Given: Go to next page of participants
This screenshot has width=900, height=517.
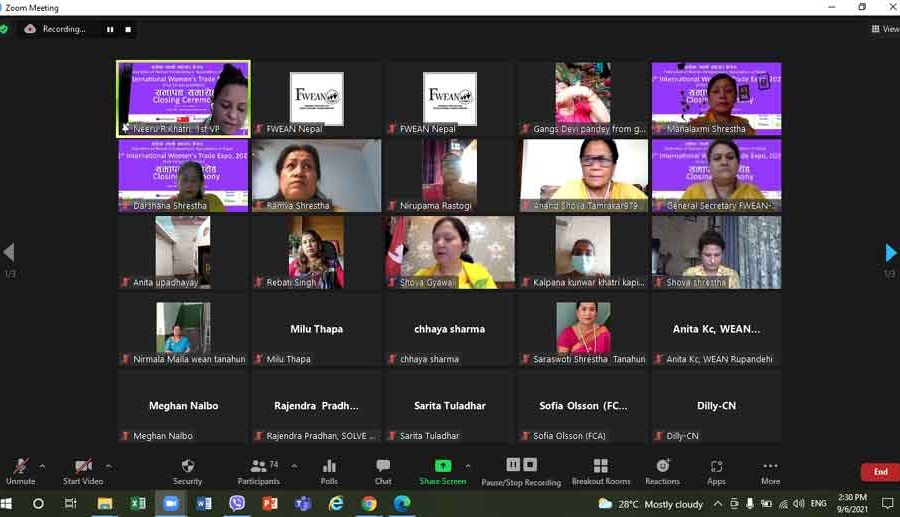Looking at the screenshot, I should pyautogui.click(x=890, y=252).
